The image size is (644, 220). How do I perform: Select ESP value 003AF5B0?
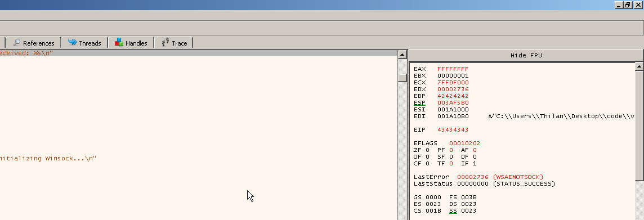453,102
